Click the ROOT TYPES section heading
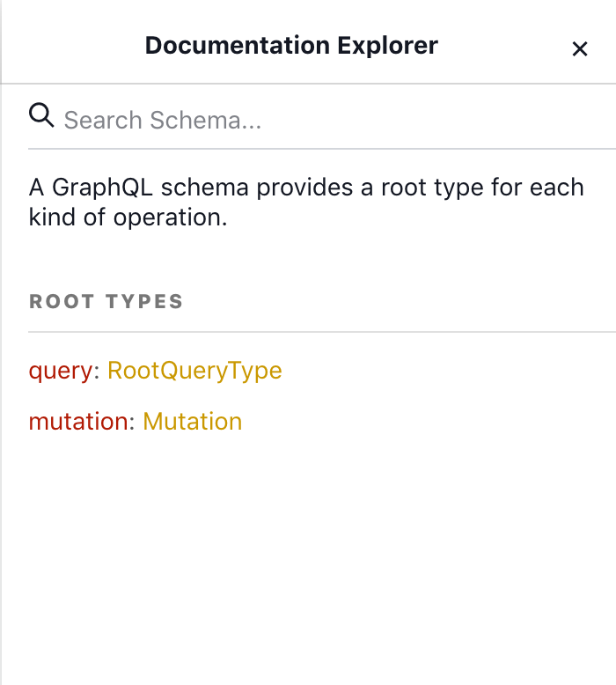Screen dimensions: 616x685 tap(106, 301)
